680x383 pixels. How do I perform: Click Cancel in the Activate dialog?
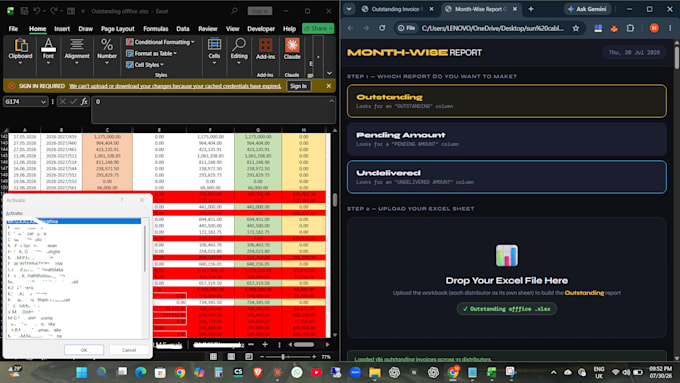pyautogui.click(x=129, y=350)
